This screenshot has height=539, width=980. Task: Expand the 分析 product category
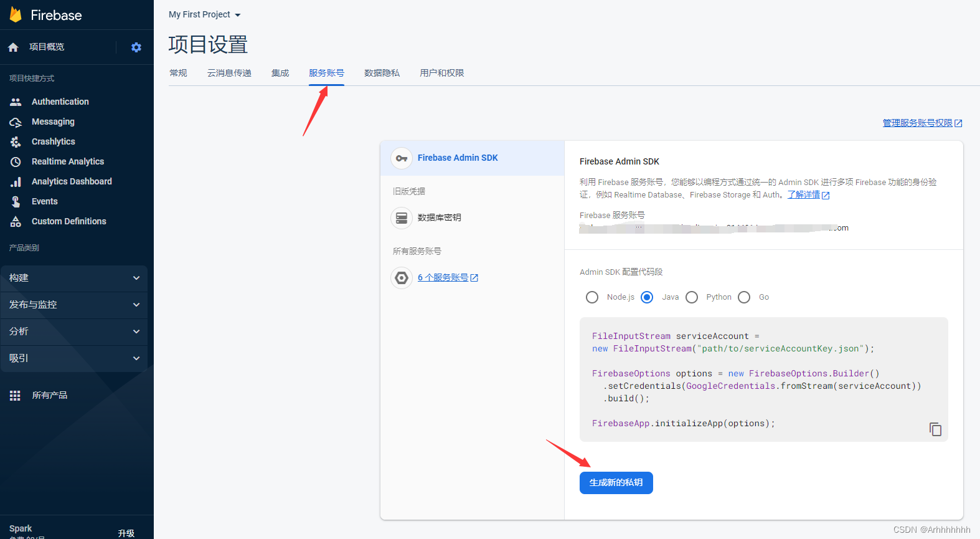pos(74,332)
